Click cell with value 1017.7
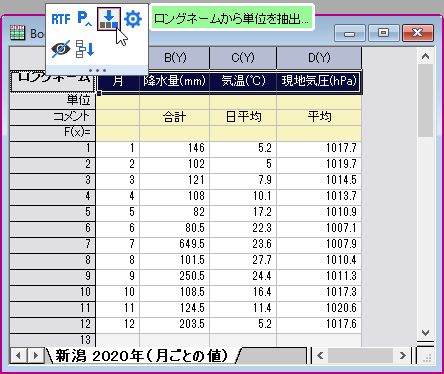 point(319,148)
